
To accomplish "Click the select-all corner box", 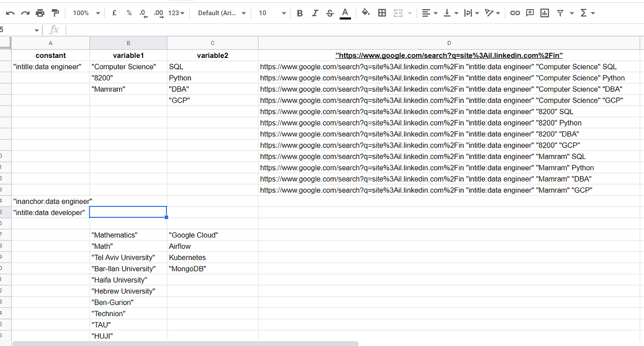I will [6, 43].
